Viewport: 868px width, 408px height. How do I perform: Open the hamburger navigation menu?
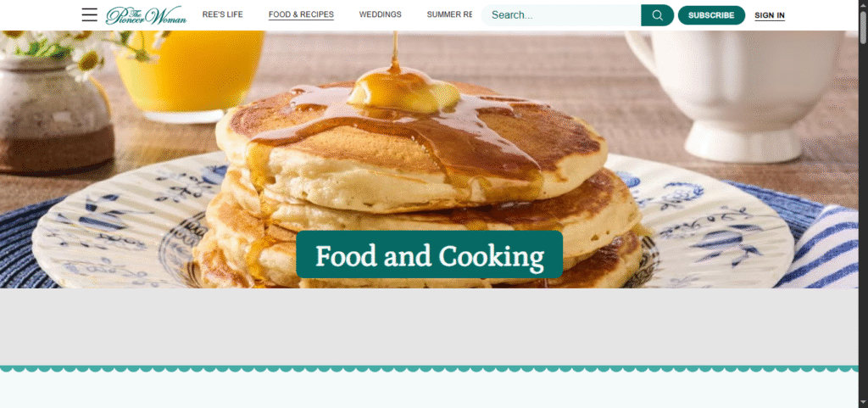click(x=90, y=15)
